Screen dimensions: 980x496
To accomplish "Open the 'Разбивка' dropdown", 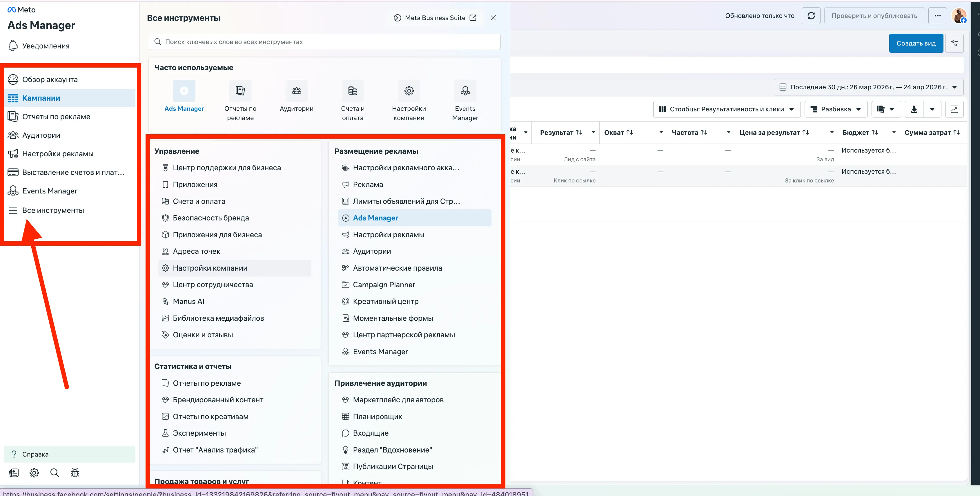I will [836, 109].
